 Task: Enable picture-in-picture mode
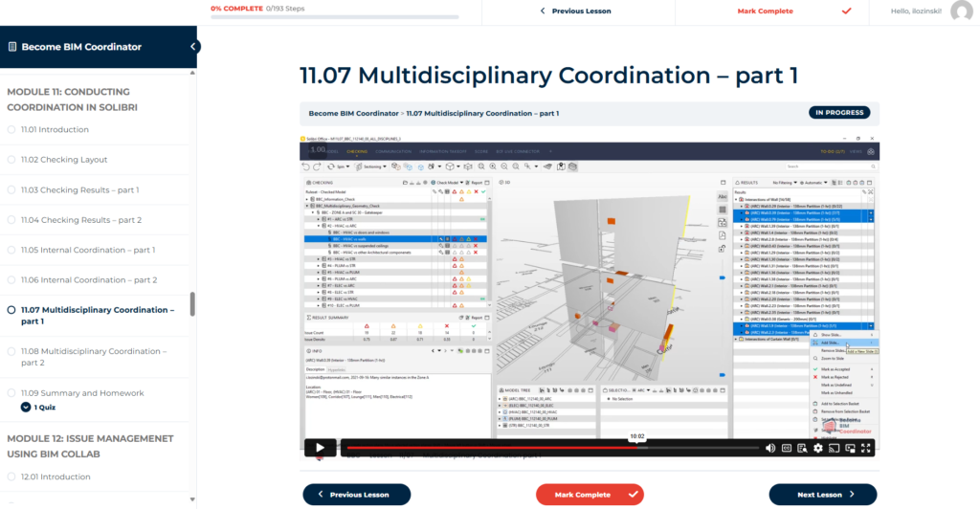coord(850,448)
